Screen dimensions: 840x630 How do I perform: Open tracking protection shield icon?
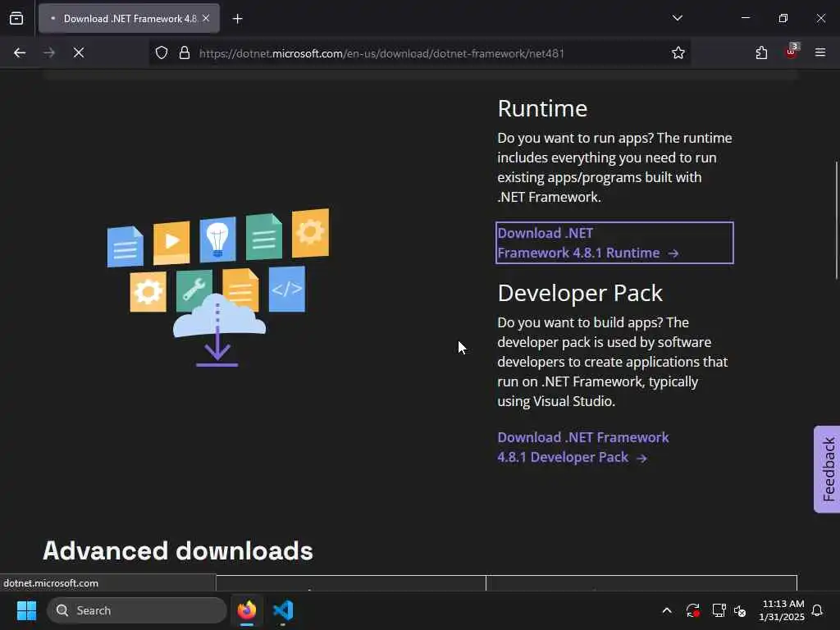coord(162,53)
